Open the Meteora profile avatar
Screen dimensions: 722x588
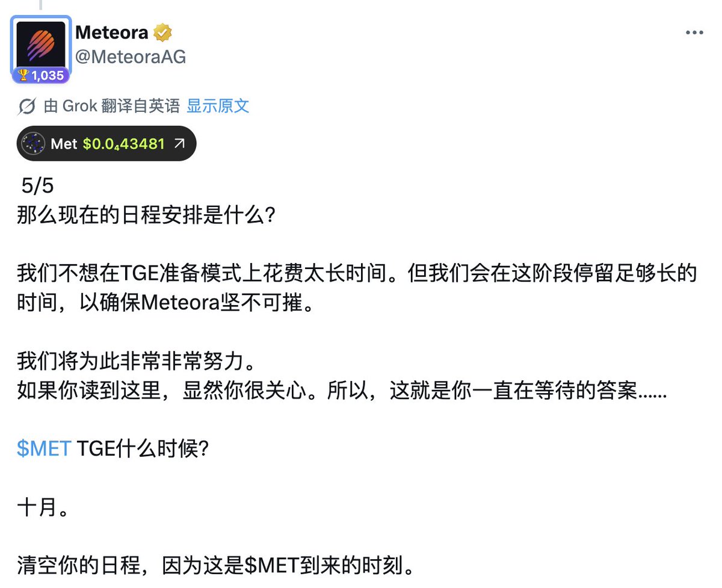[x=41, y=45]
